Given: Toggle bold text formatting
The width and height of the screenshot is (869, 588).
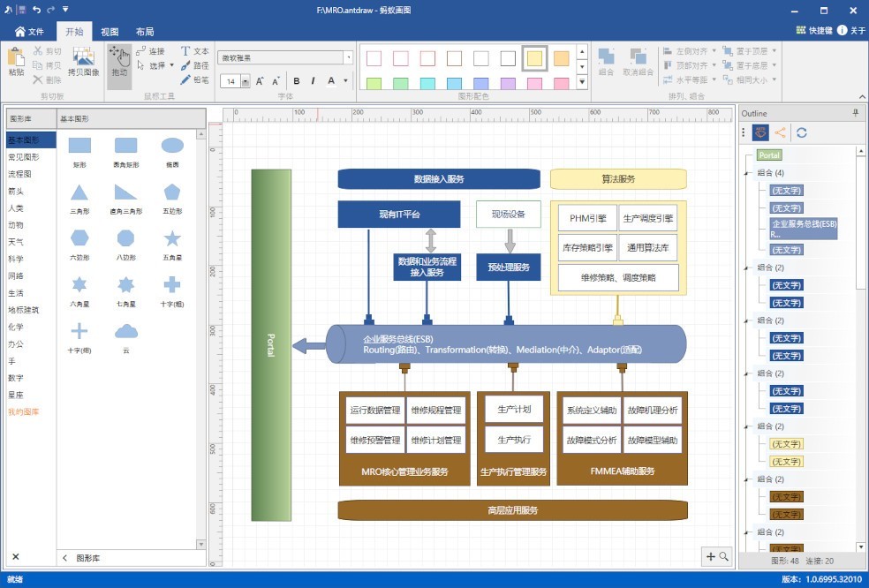Looking at the screenshot, I should (x=297, y=81).
